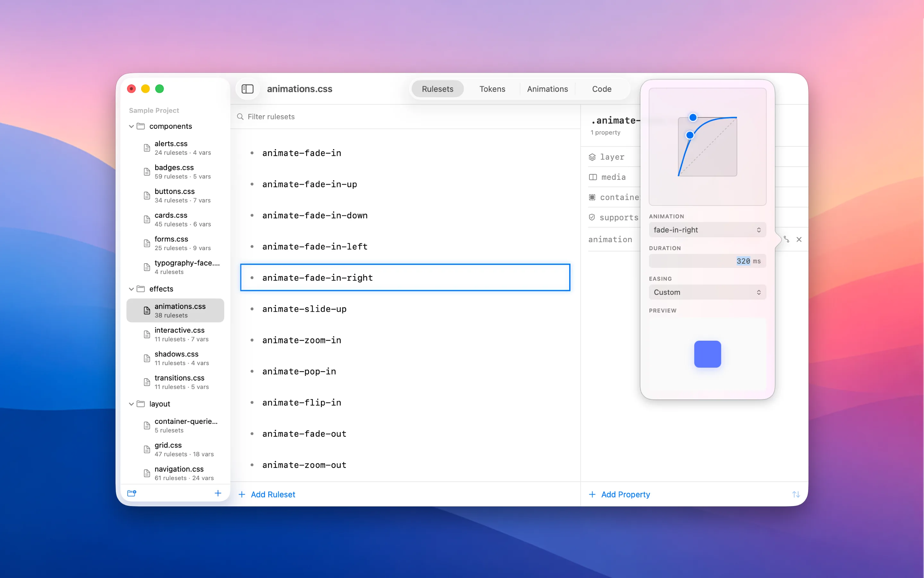Screen dimensions: 924x578
Task: Select the animate-fade-in-right ruleset
Action: click(405, 277)
